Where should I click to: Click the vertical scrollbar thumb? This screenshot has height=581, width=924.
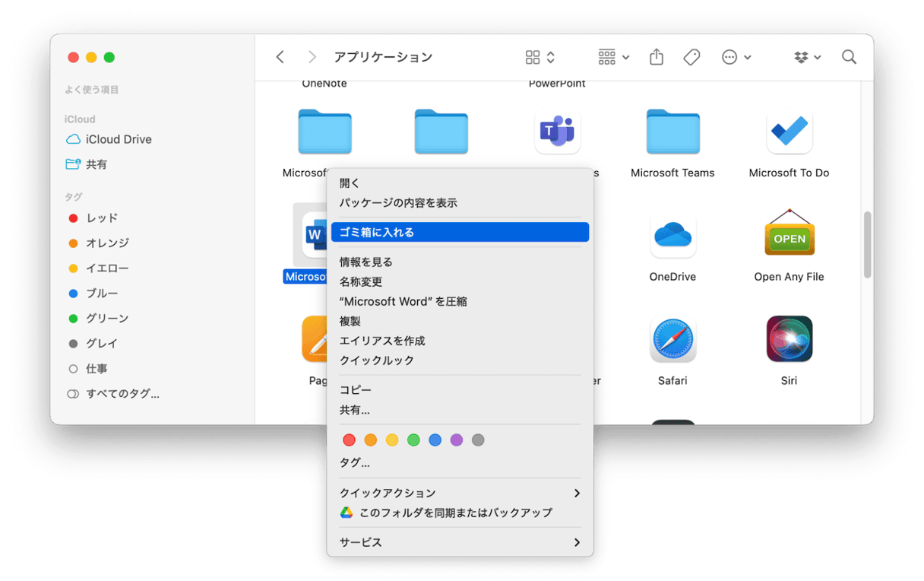[868, 244]
